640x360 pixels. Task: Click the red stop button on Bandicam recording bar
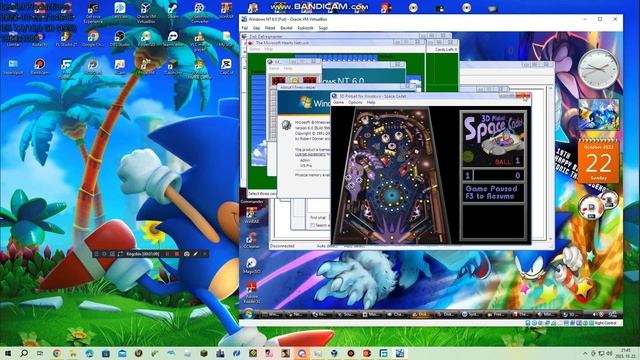pos(177,254)
